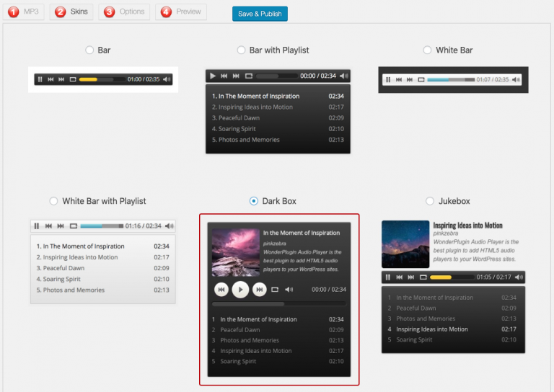Pick White Bar with Playlist radio button
This screenshot has height=392, width=554.
point(53,201)
